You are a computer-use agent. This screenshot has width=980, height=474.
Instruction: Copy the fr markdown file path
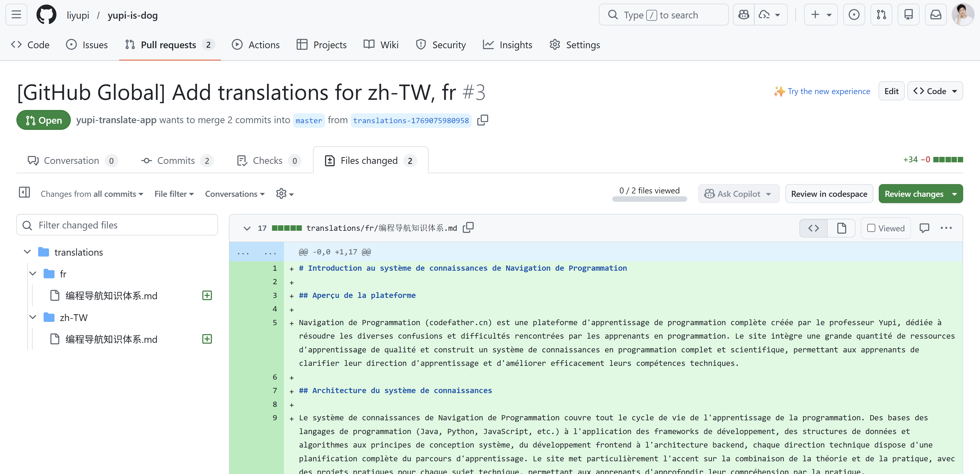point(468,228)
